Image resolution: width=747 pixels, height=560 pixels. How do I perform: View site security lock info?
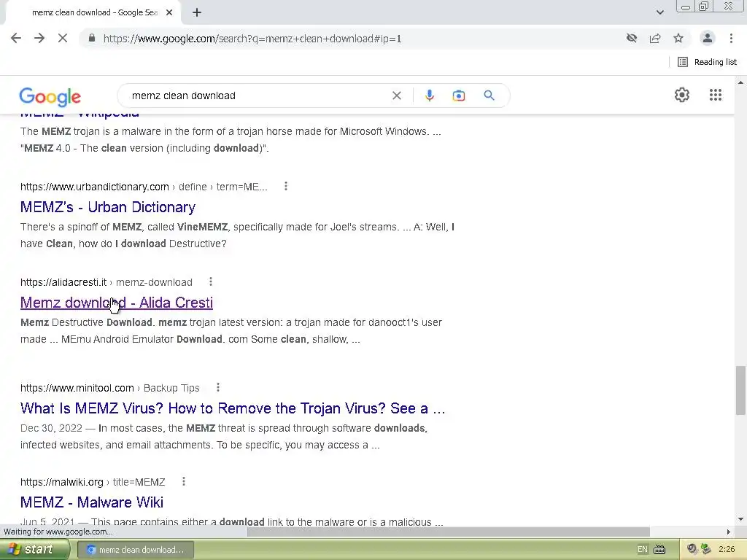point(92,38)
